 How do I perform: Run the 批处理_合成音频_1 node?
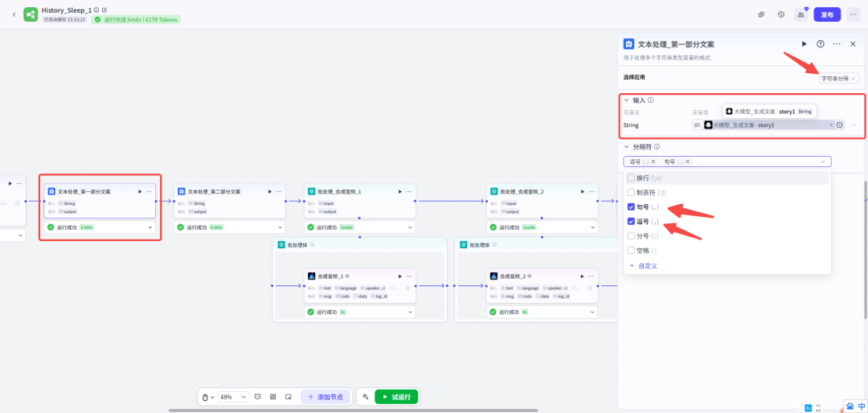399,191
